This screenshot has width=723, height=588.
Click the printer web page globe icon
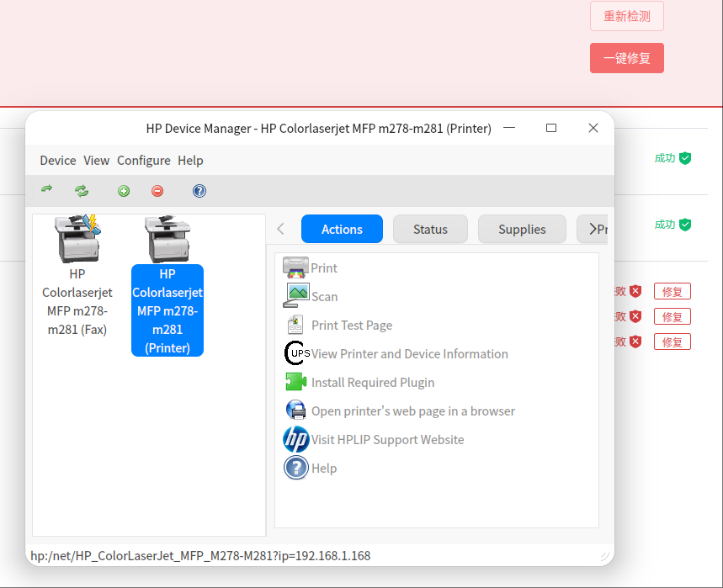[296, 410]
